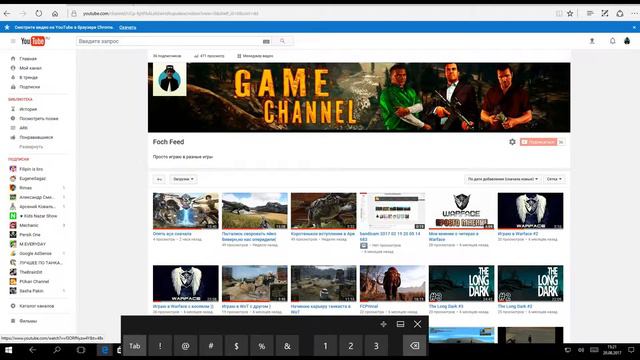Tap the backspace key on touch keyboard

click(x=414, y=346)
